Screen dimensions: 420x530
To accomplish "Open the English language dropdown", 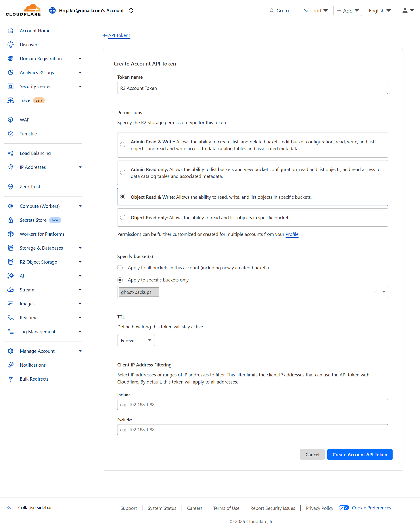I will point(380,11).
